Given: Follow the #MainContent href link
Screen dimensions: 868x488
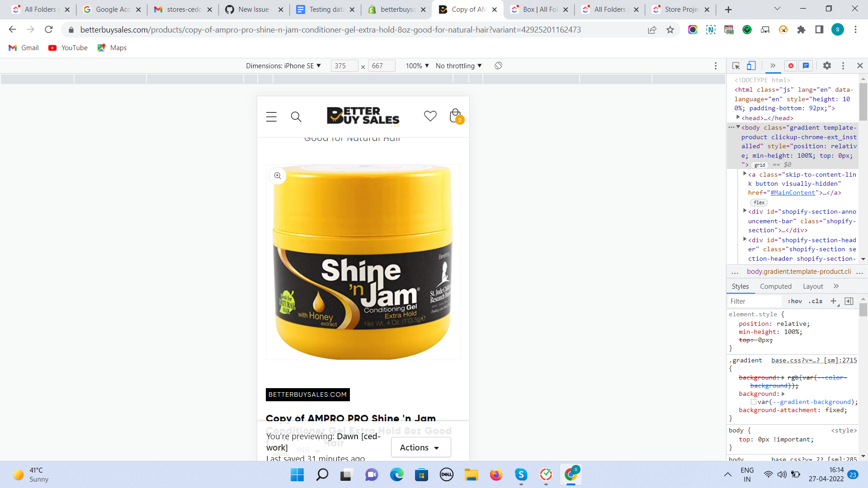Looking at the screenshot, I should [x=793, y=193].
